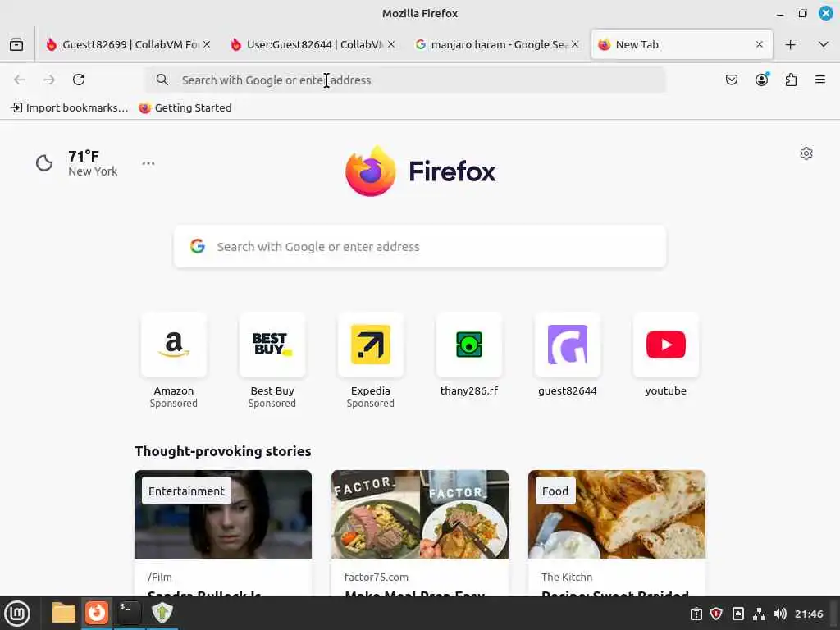Click the 21:46 clock in taskbar
Image resolution: width=840 pixels, height=630 pixels.
tap(809, 614)
